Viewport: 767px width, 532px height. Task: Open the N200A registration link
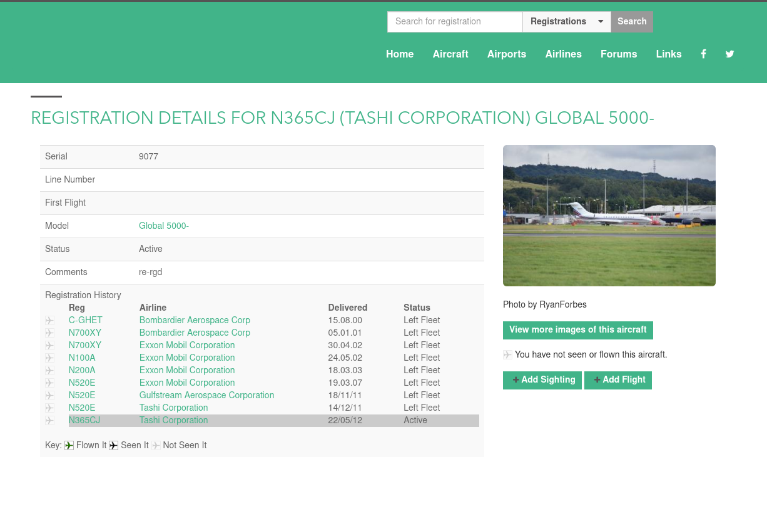82,370
